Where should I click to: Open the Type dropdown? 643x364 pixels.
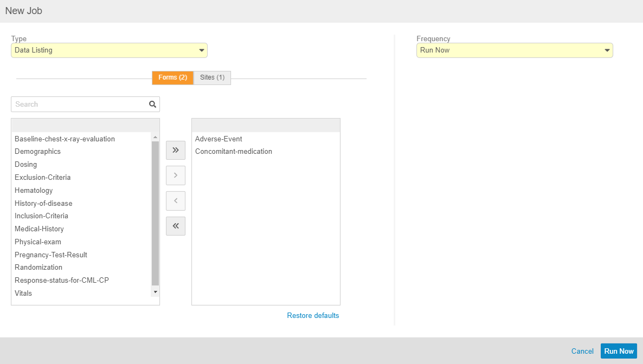109,50
